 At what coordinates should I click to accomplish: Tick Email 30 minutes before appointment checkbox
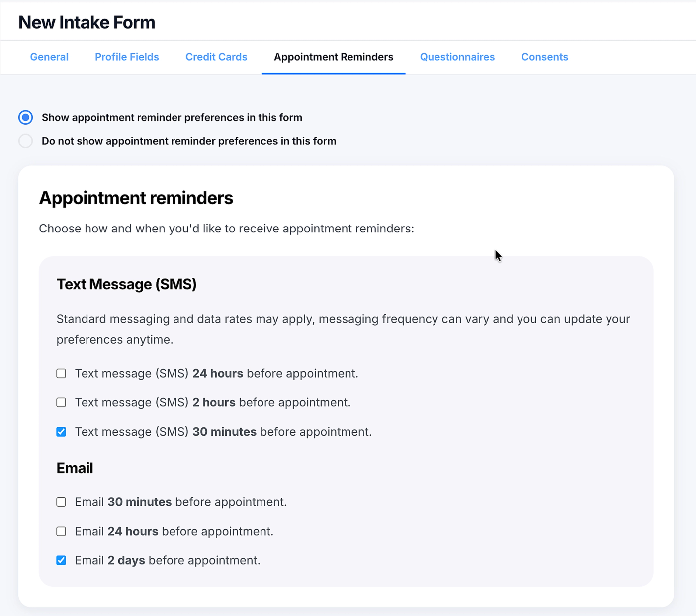coord(61,502)
